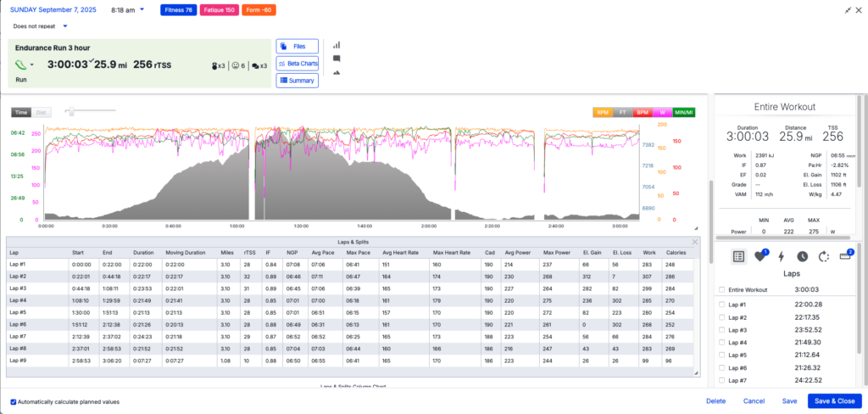Open the Beta Charts view
This screenshot has width=868, height=414.
pos(297,63)
